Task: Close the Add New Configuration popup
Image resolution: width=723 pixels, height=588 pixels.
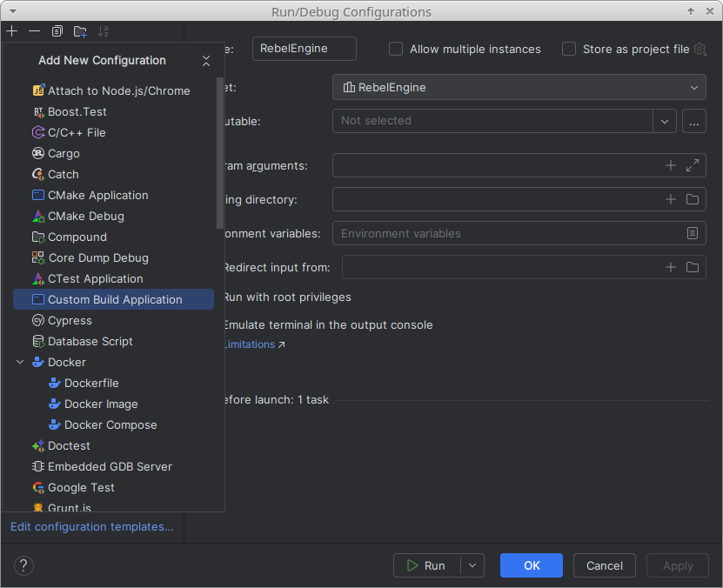Action: pos(206,60)
